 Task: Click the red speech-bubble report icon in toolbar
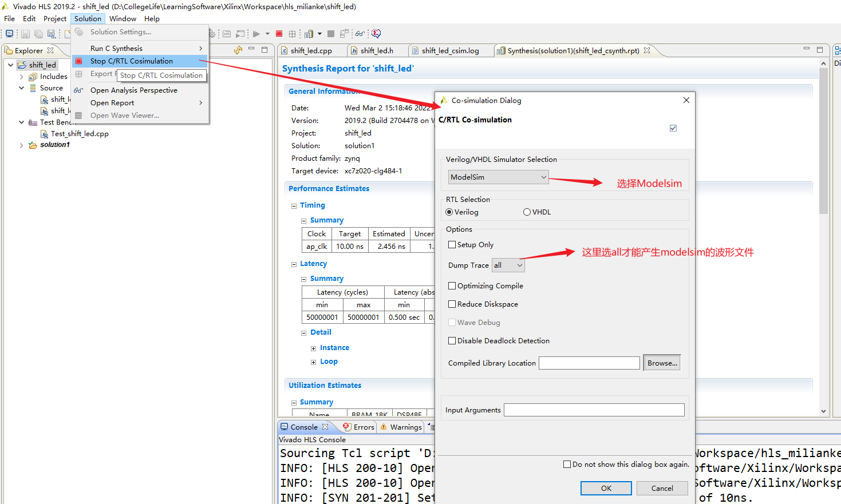pos(376,34)
